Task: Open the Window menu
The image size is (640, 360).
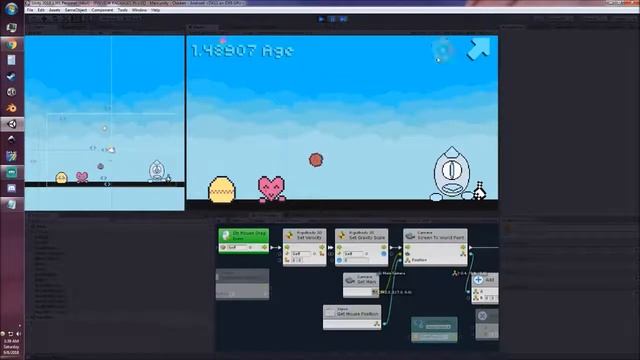Action: pos(139,10)
